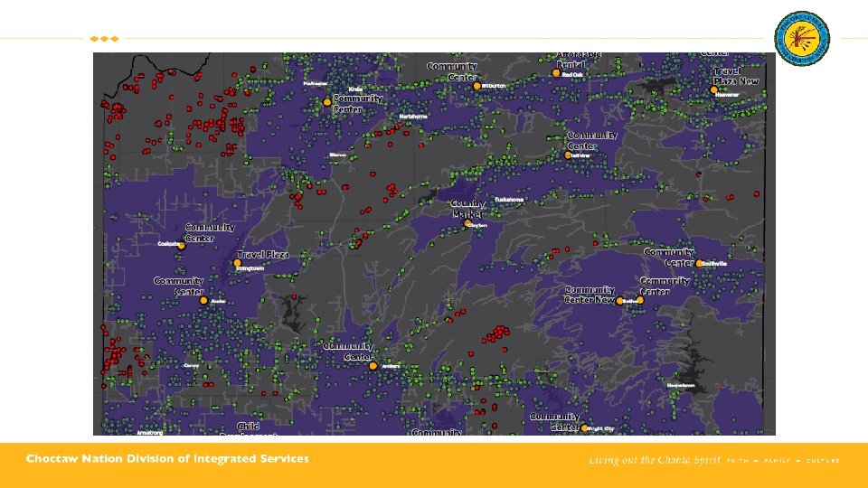Select the McAlester Community Center orange marker

[327, 102]
